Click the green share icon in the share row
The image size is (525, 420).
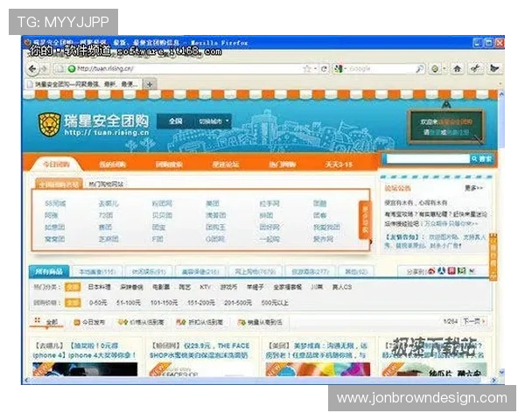462,270
